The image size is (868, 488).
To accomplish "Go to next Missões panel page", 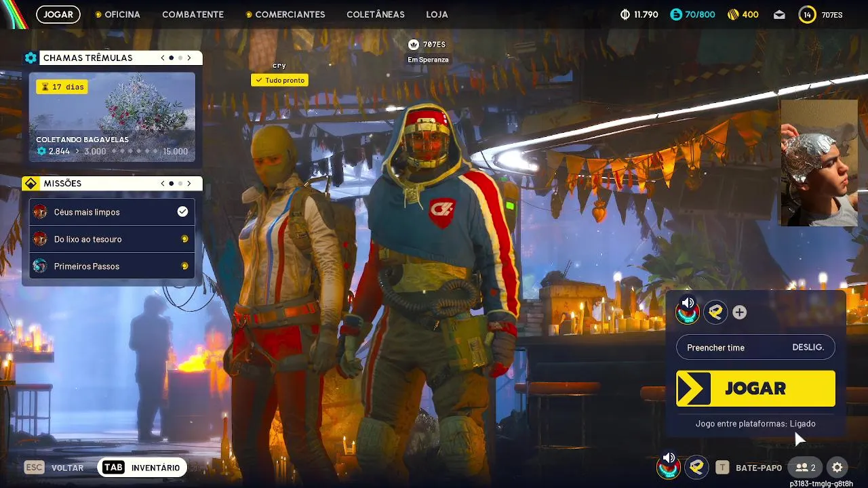I will pyautogui.click(x=189, y=183).
